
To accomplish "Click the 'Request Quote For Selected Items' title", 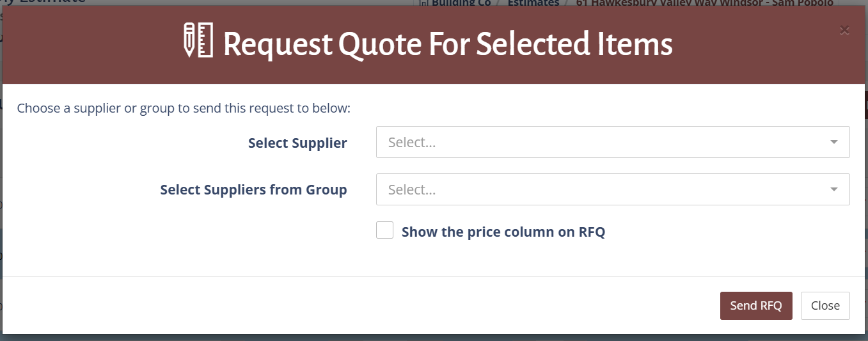I will (448, 44).
